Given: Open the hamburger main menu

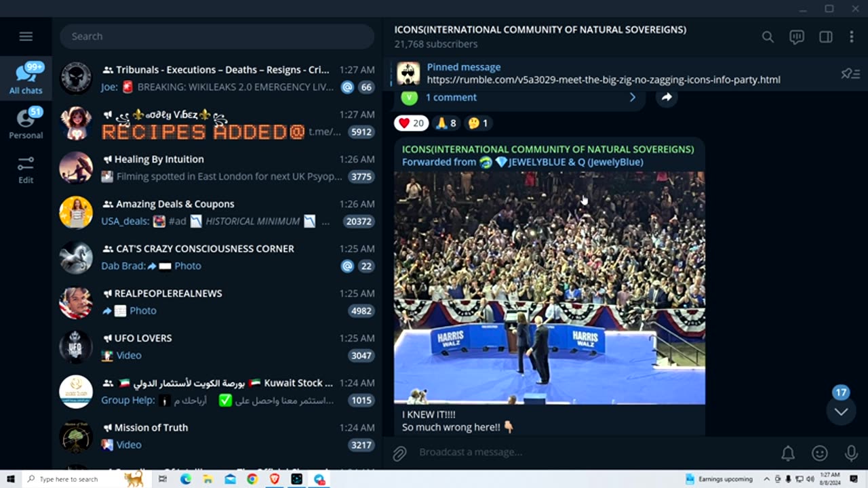Looking at the screenshot, I should click(x=26, y=37).
